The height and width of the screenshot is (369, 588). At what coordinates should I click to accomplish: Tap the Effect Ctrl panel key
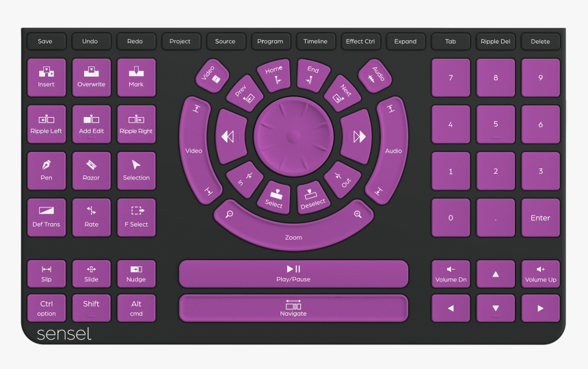[361, 41]
